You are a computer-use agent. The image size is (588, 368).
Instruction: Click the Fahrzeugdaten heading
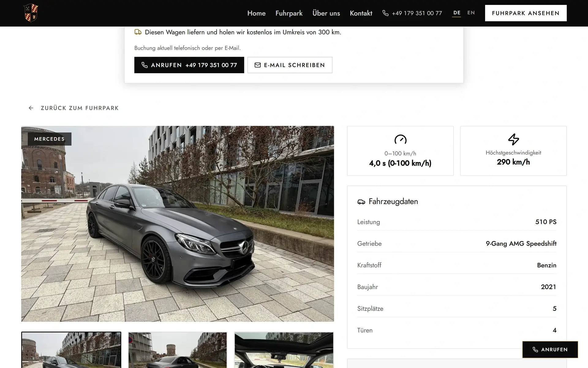click(393, 201)
